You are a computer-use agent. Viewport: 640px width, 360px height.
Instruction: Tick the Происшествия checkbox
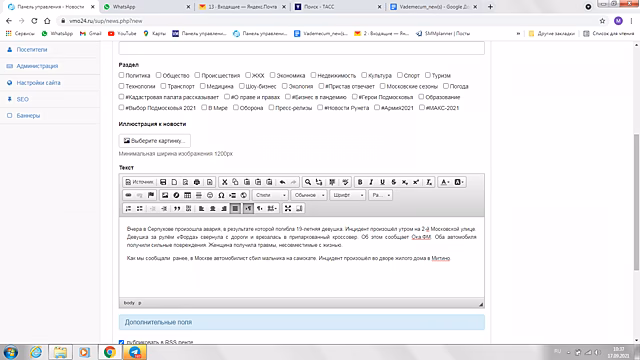tap(197, 75)
